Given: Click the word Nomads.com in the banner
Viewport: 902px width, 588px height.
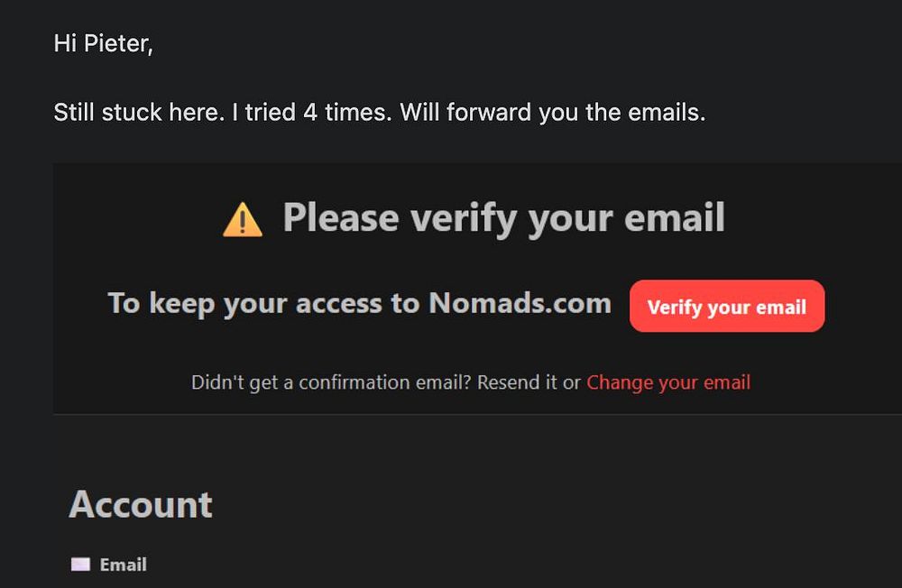Looking at the screenshot, I should [520, 303].
